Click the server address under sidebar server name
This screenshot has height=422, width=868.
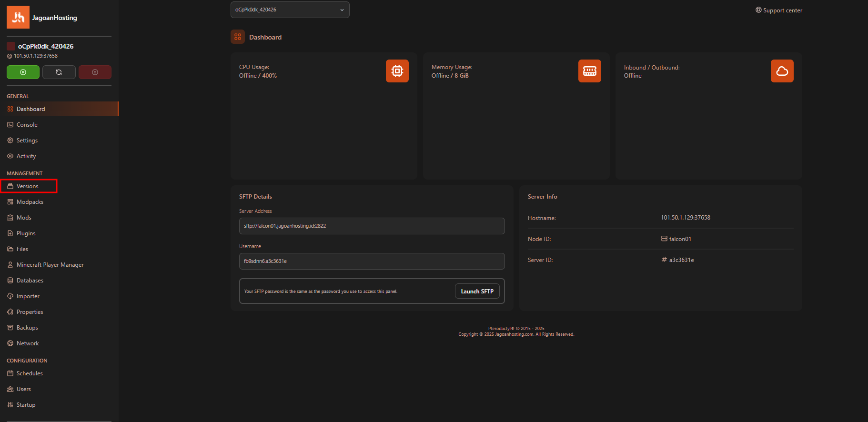pyautogui.click(x=36, y=56)
